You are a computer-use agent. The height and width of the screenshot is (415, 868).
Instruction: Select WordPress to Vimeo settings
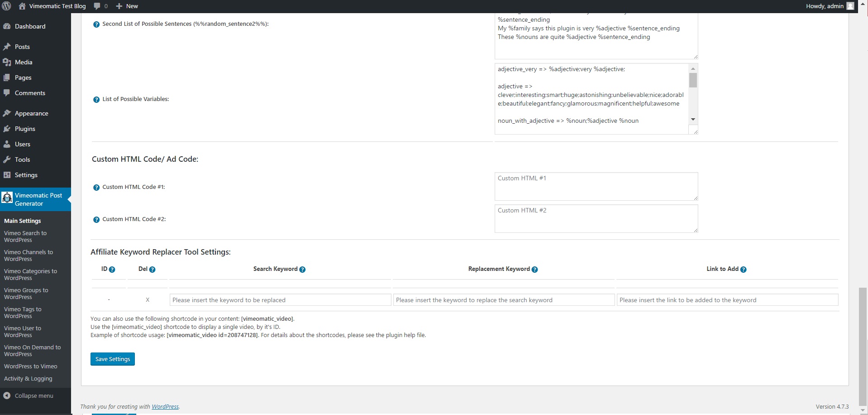pyautogui.click(x=30, y=366)
